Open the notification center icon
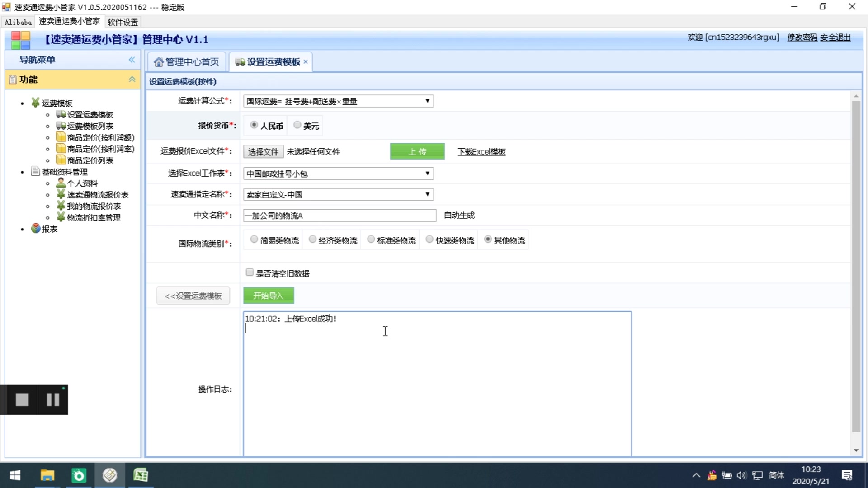Viewport: 868px width, 488px height. [x=847, y=475]
